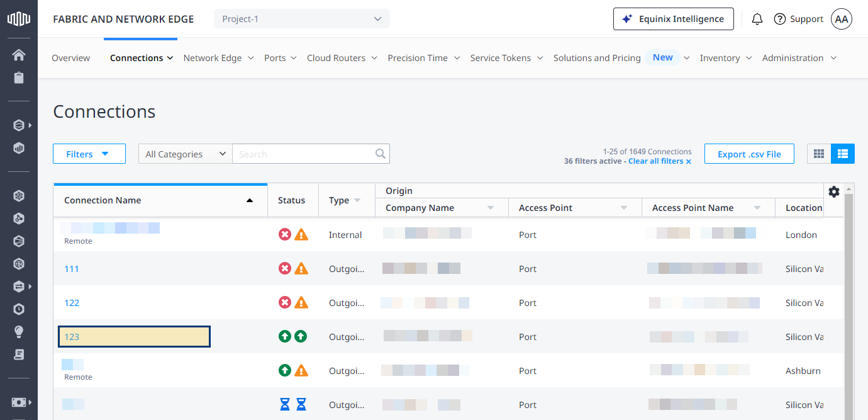
Task: Click the Ashburn location cell
Action: click(x=803, y=371)
